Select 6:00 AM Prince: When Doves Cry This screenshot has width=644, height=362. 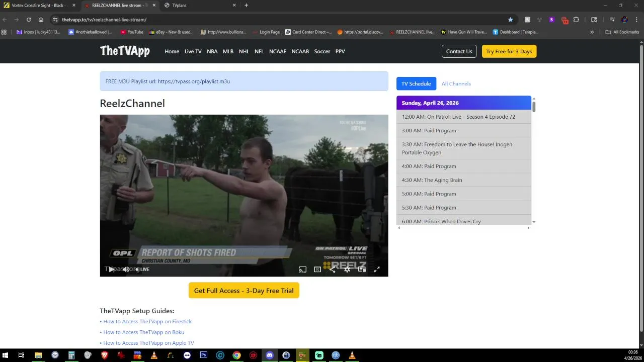click(x=464, y=221)
